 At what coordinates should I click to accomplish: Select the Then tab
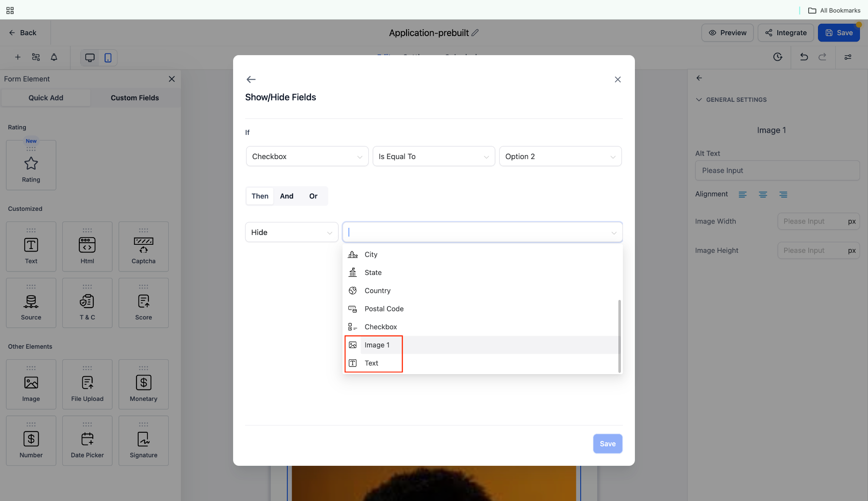pos(260,196)
